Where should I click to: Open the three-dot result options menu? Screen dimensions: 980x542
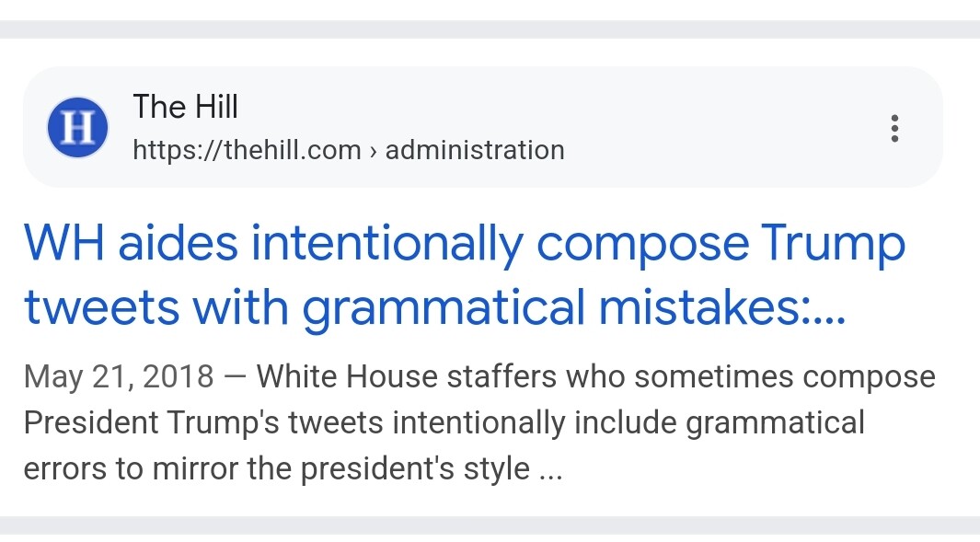click(x=894, y=128)
